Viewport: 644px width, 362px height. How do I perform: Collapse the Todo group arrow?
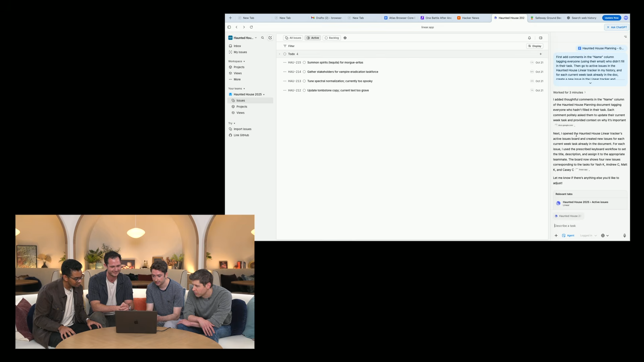coord(279,54)
